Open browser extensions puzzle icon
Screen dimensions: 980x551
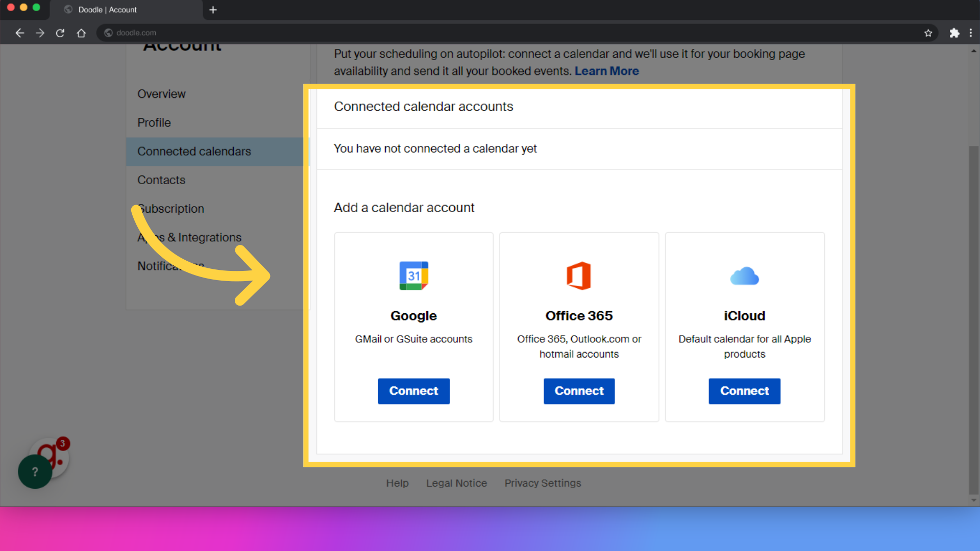[x=954, y=33]
